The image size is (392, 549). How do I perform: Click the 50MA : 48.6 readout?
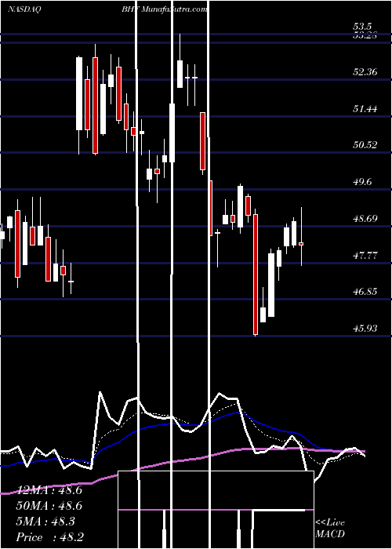tap(49, 506)
